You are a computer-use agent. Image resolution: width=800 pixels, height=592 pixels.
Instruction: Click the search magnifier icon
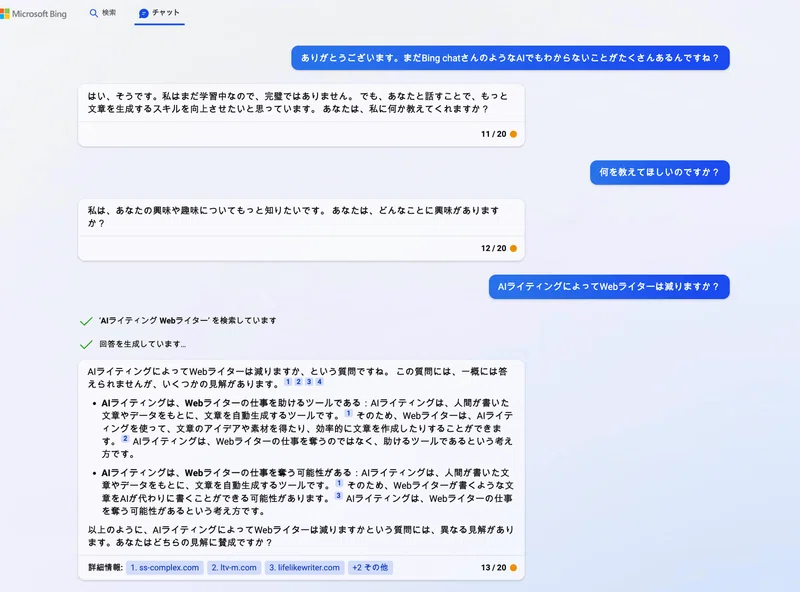[x=93, y=13]
